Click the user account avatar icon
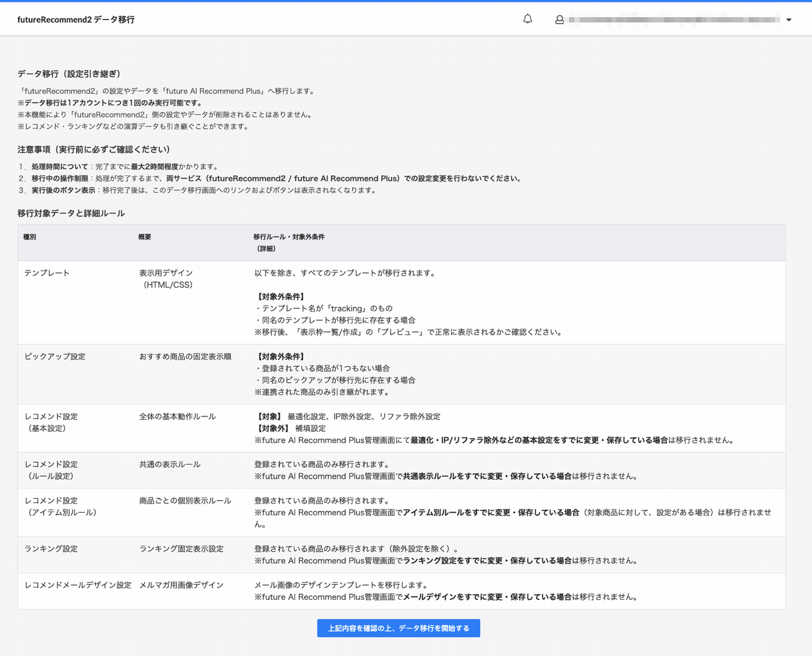The image size is (812, 656). [560, 20]
